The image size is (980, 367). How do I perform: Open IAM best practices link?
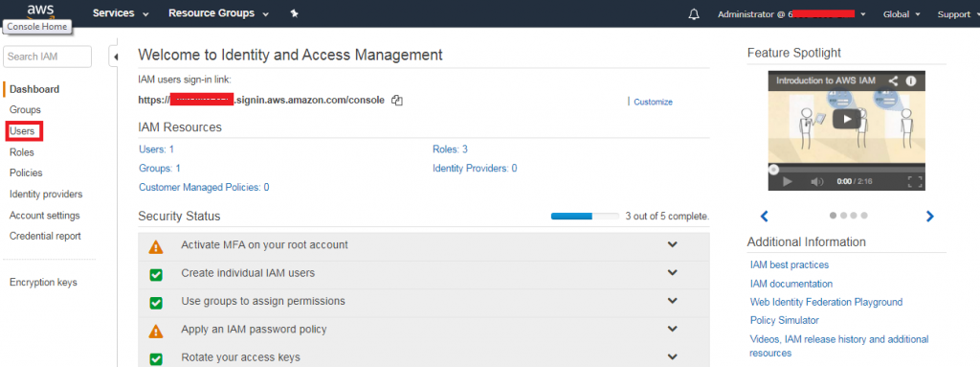coord(790,264)
